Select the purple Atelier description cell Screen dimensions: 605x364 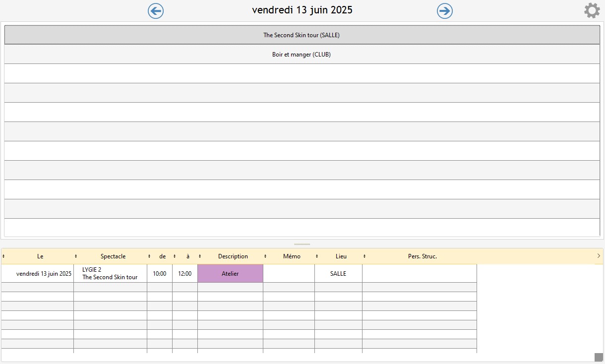click(230, 274)
